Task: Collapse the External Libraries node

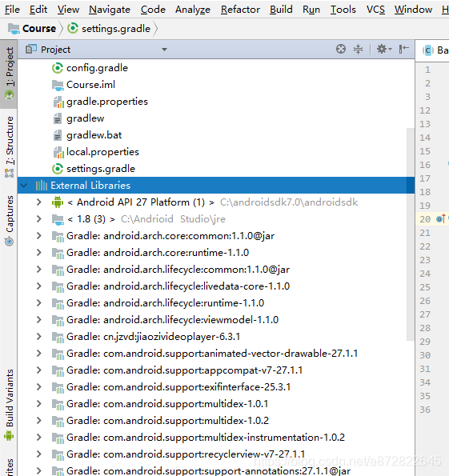Action: (24, 186)
